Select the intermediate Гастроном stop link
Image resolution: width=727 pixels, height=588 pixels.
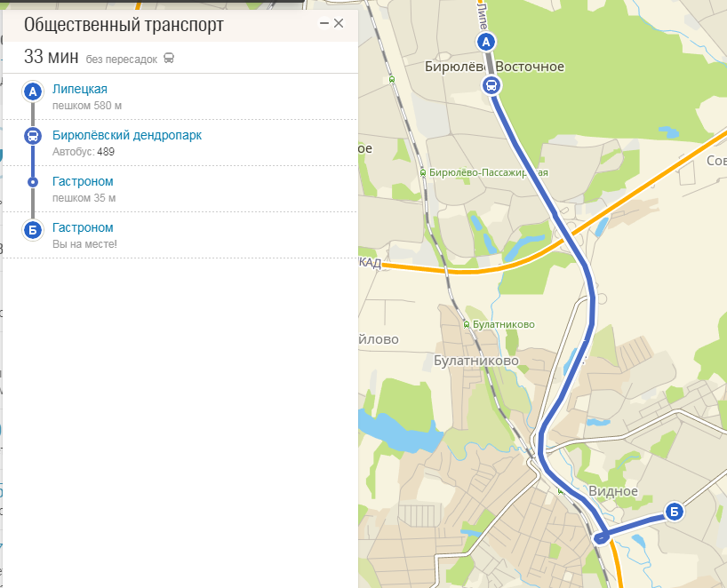click(x=83, y=181)
